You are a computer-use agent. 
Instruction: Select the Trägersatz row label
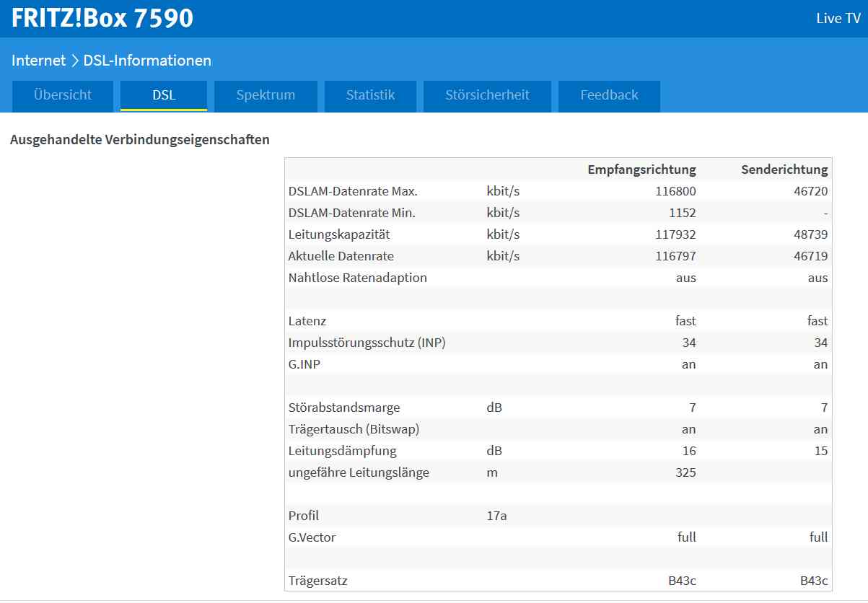click(x=317, y=581)
